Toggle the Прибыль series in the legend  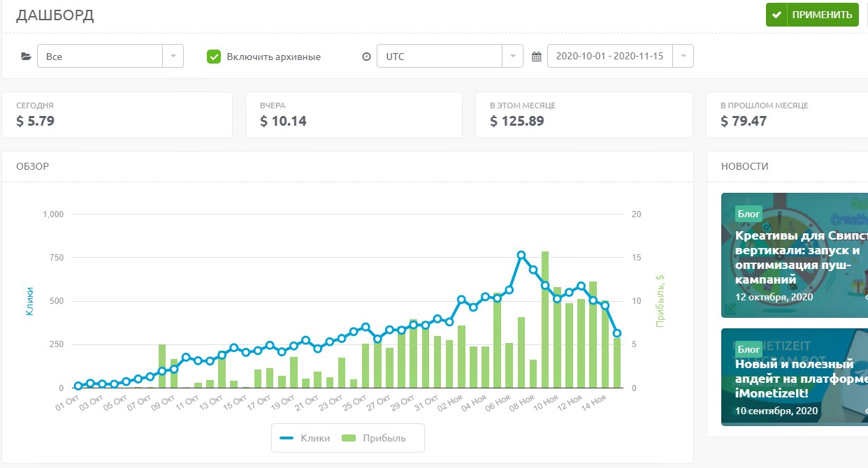[374, 438]
